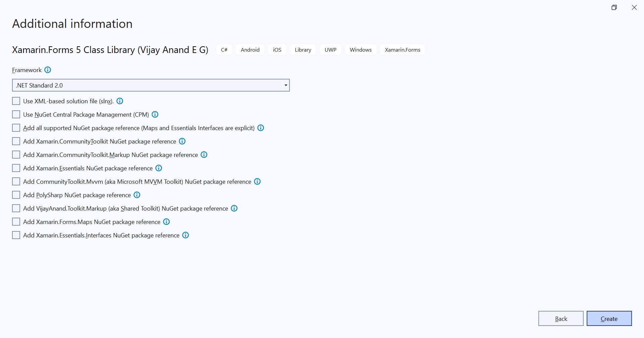Enable Add Xamarin.CommunityToolkit NuGet package reference

pyautogui.click(x=16, y=141)
